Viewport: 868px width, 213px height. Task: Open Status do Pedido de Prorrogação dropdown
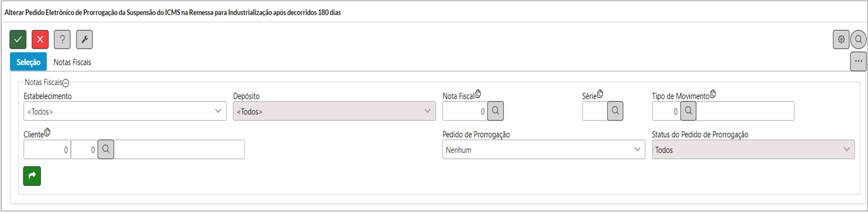(753, 149)
